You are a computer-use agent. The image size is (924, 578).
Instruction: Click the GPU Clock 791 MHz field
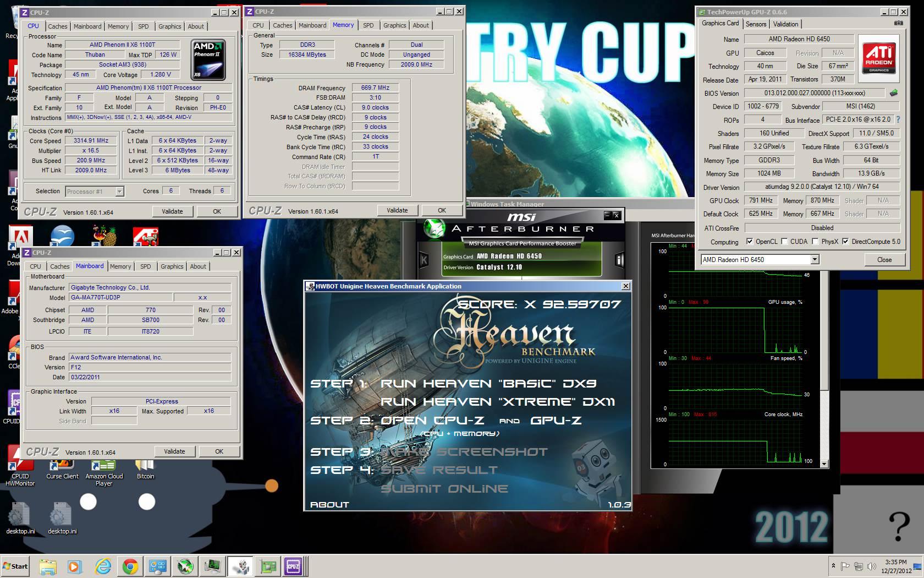(x=761, y=200)
